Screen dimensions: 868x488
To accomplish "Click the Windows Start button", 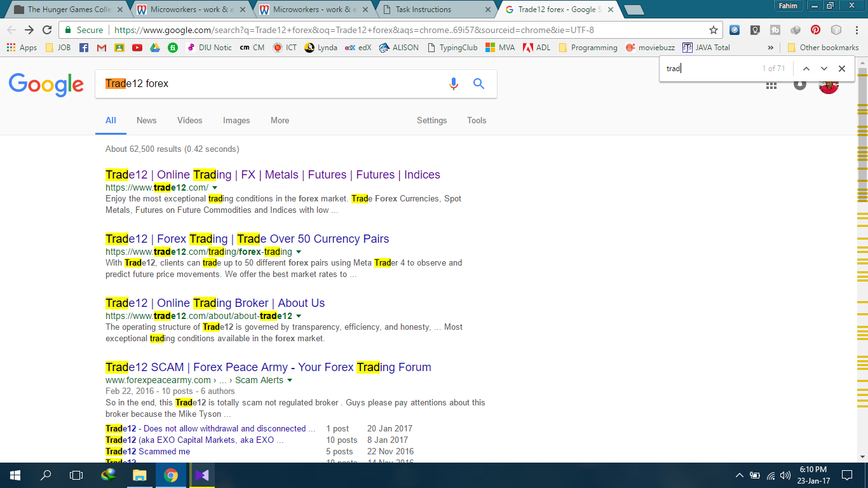I will point(15,475).
